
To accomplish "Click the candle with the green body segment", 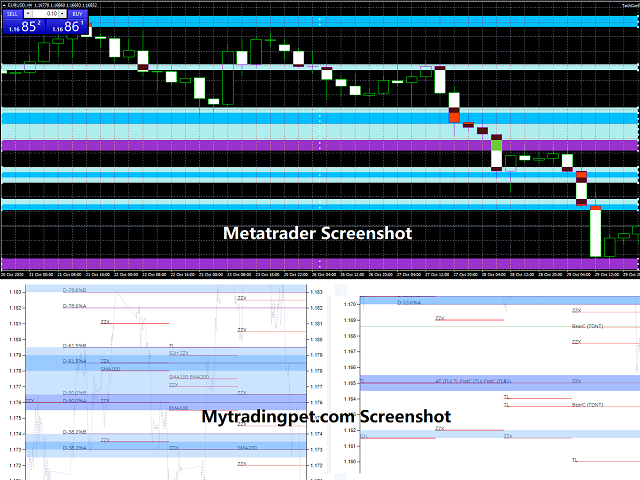I will [496, 153].
